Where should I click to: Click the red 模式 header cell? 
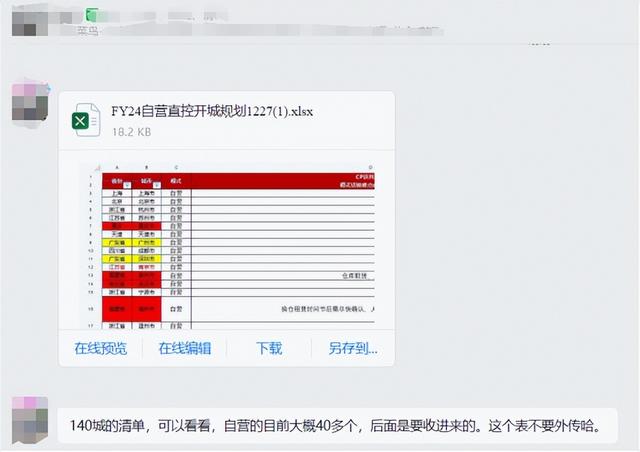click(x=176, y=182)
